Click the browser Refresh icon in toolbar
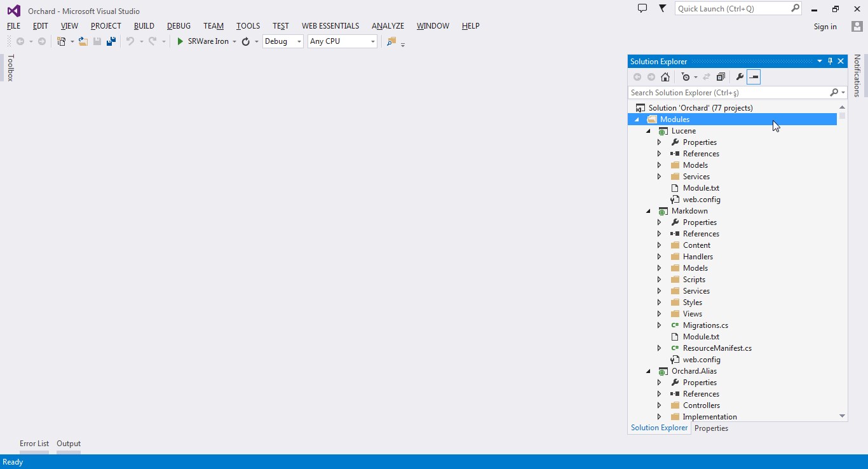The height and width of the screenshot is (469, 868). [246, 41]
